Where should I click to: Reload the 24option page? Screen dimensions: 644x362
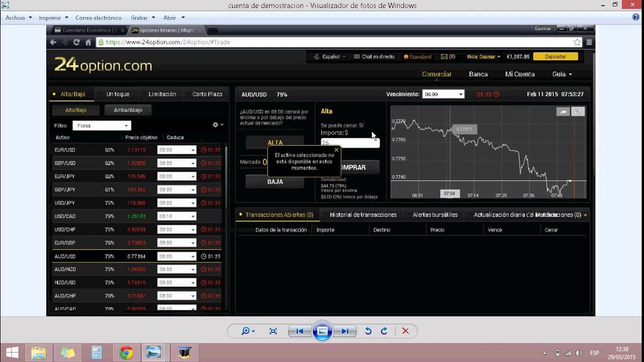coord(76,42)
